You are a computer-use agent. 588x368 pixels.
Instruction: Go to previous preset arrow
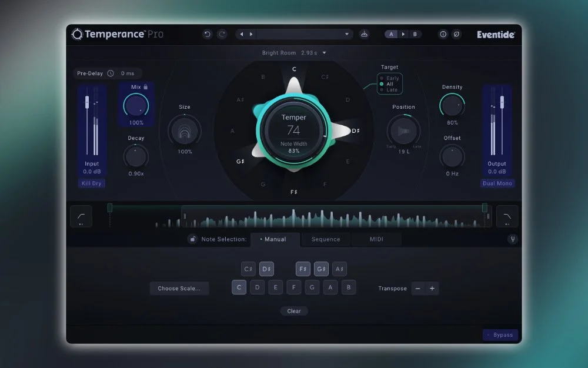242,34
